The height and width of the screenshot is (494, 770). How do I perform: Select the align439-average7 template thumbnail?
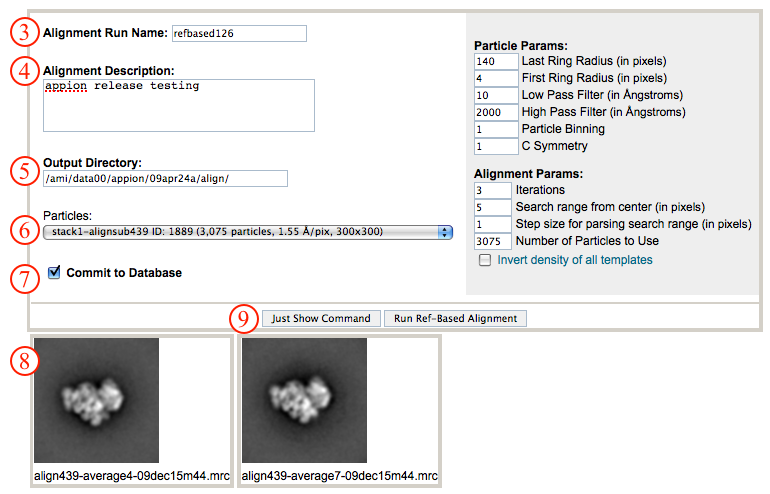[x=304, y=400]
